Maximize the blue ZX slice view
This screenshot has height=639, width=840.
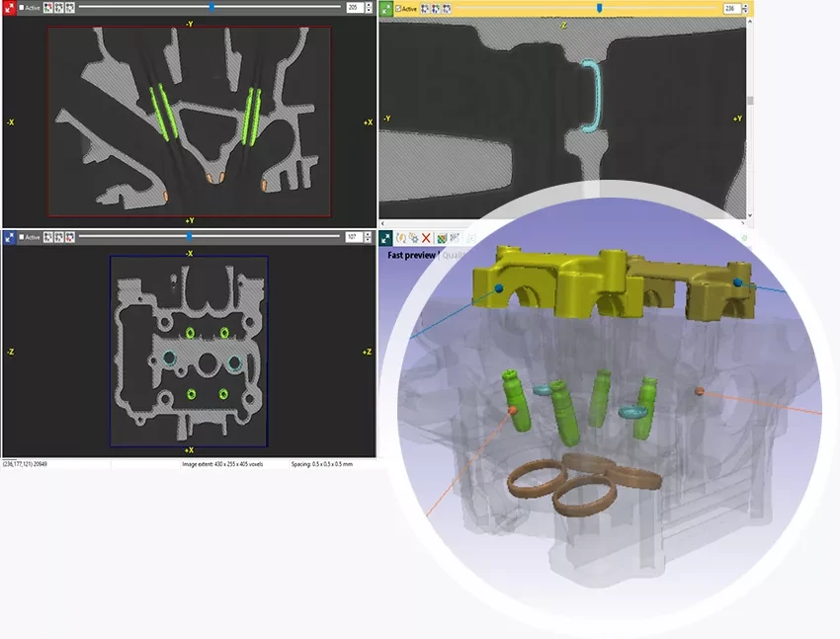coord(9,237)
